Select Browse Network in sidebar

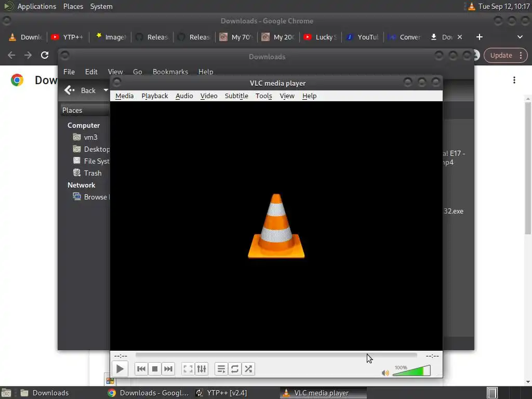pos(91,197)
